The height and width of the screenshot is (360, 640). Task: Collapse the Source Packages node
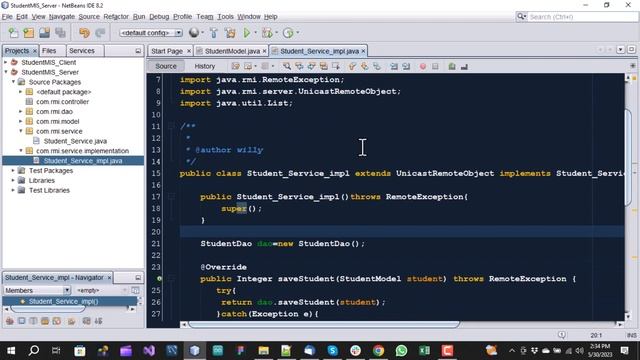click(13, 82)
